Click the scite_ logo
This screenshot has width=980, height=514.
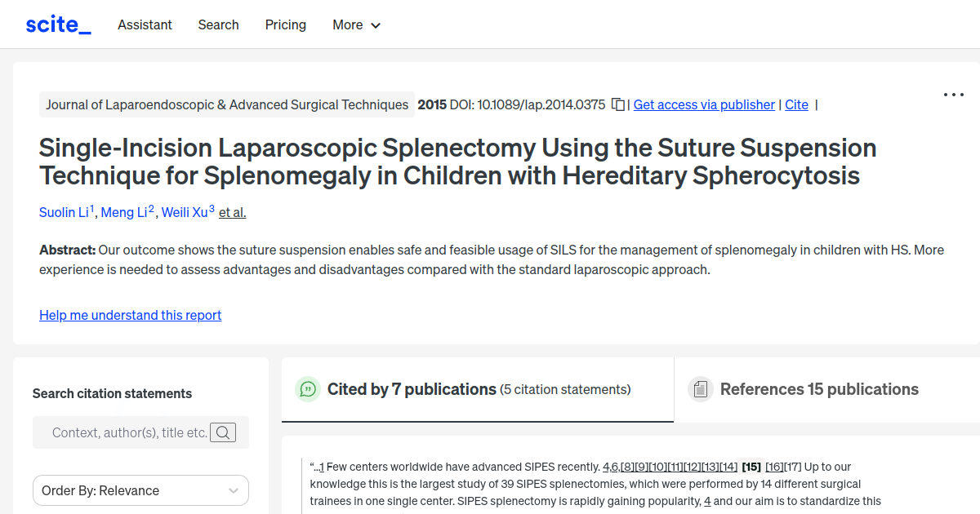point(58,24)
